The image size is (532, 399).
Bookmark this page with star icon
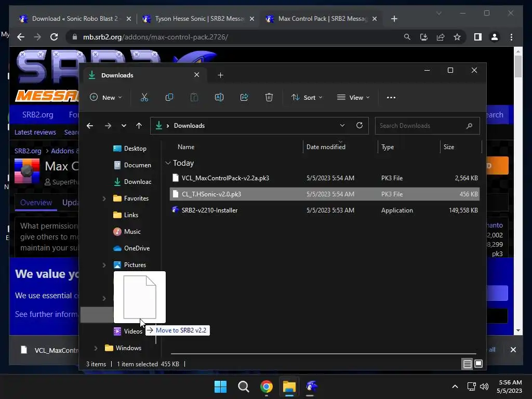tap(457, 37)
